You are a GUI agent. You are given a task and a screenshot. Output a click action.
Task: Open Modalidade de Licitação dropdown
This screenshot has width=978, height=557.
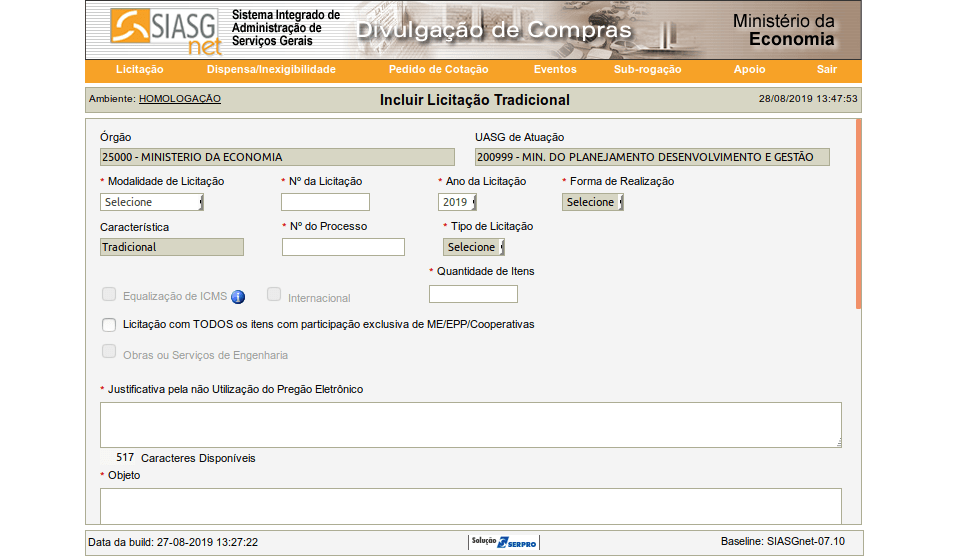152,202
